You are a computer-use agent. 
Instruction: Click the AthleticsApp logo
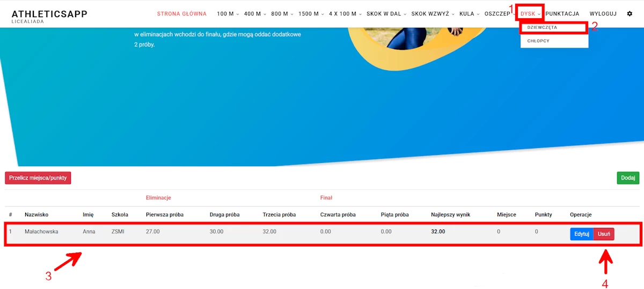(x=49, y=14)
